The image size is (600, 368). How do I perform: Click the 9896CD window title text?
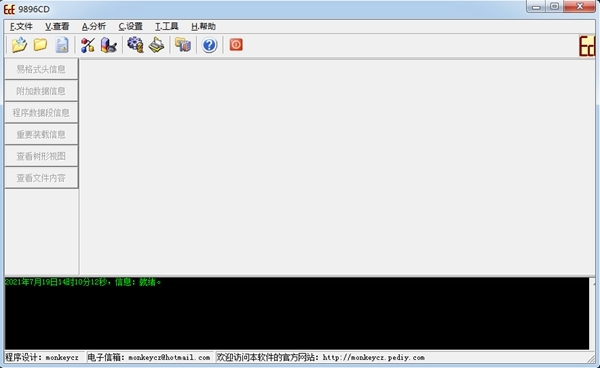(34, 9)
